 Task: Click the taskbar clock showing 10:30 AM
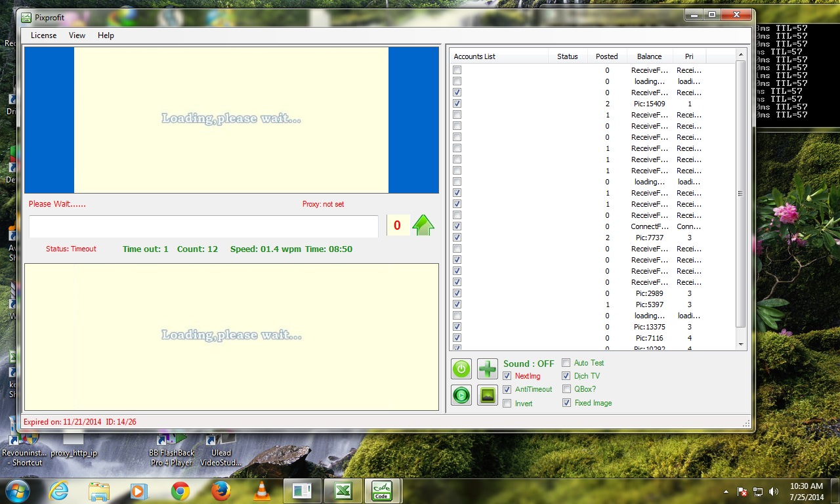tap(807, 491)
